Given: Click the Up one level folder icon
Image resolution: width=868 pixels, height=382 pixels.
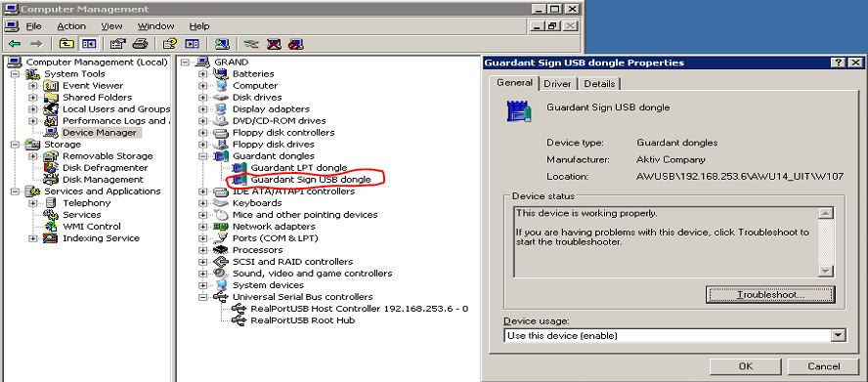Looking at the screenshot, I should 66,44.
